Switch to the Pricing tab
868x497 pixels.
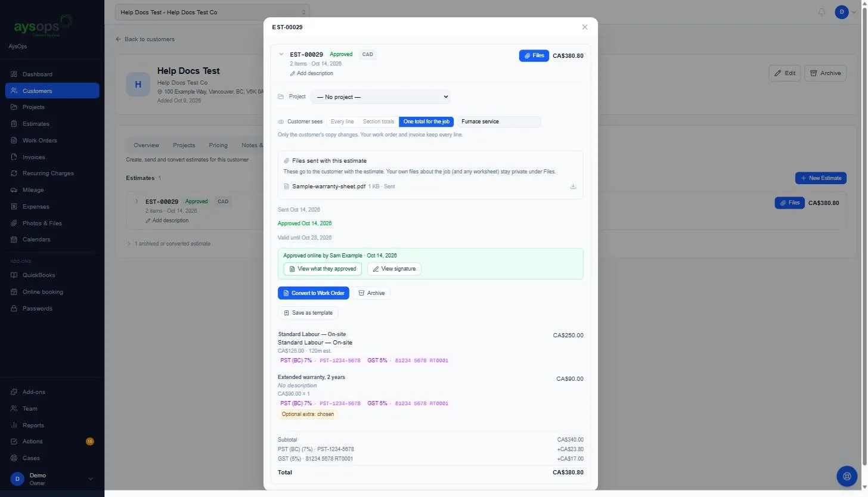coord(218,145)
